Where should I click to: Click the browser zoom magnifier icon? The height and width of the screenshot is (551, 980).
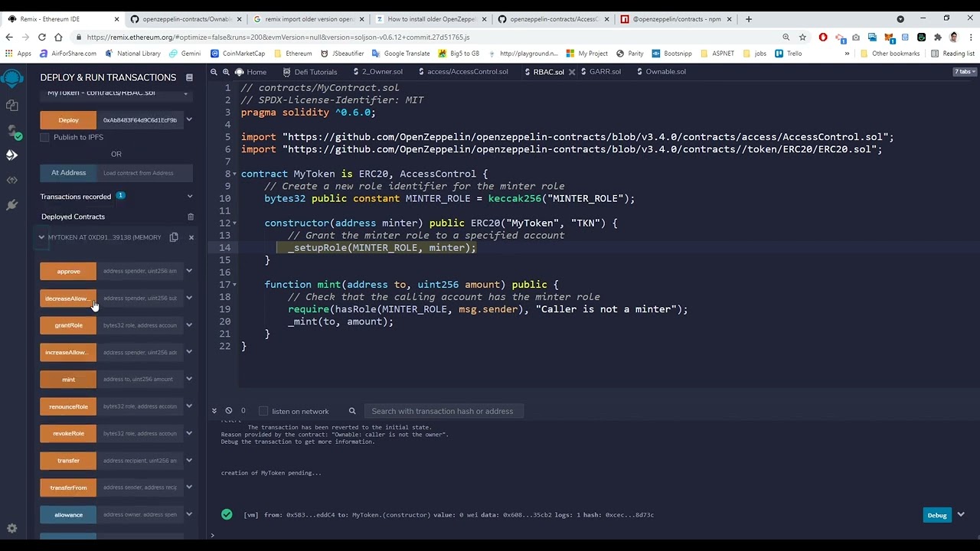[786, 37]
